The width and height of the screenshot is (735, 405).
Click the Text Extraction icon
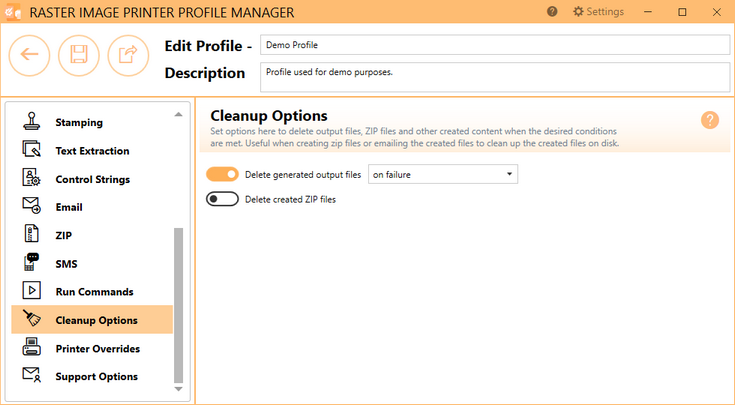pyautogui.click(x=31, y=150)
